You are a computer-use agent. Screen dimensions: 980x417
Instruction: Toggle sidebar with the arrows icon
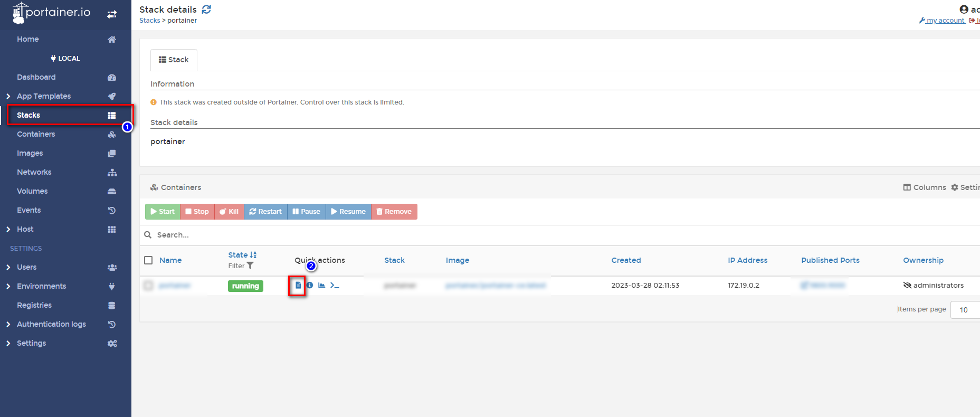tap(112, 14)
